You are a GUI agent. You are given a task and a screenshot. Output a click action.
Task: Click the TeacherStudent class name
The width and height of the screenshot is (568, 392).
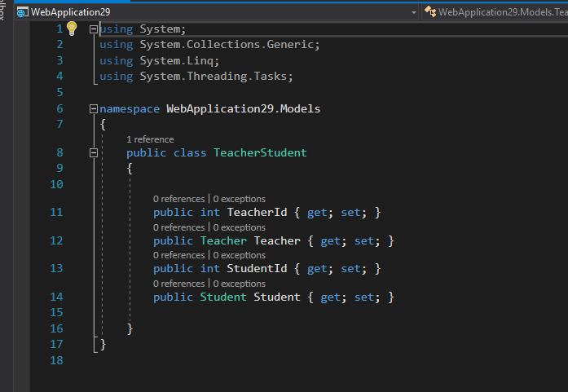coord(260,152)
